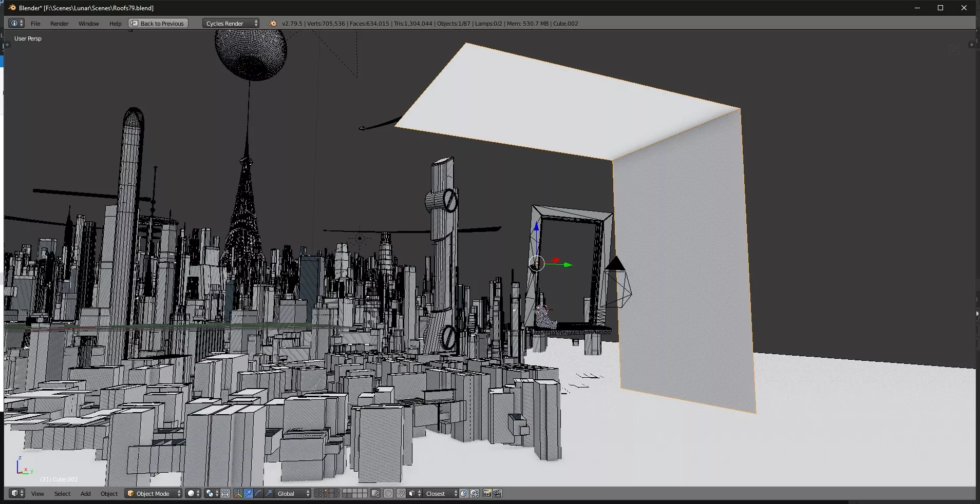Open the 3D View editor type selector

17,493
